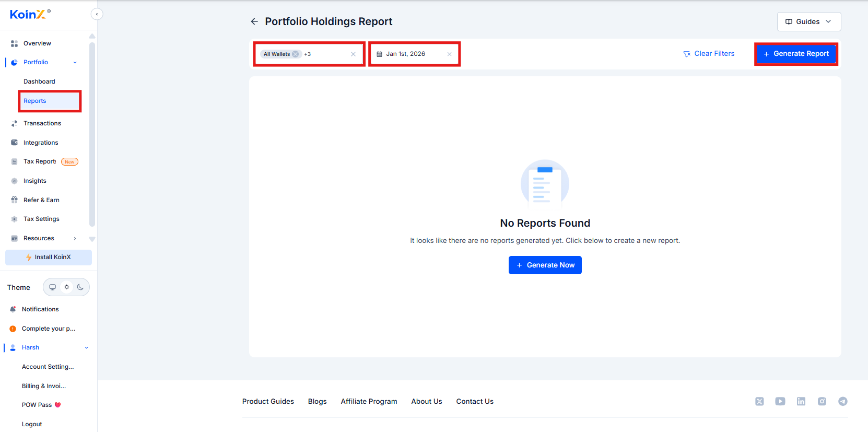868x432 pixels.
Task: Click Logout in sidebar
Action: 32,424
